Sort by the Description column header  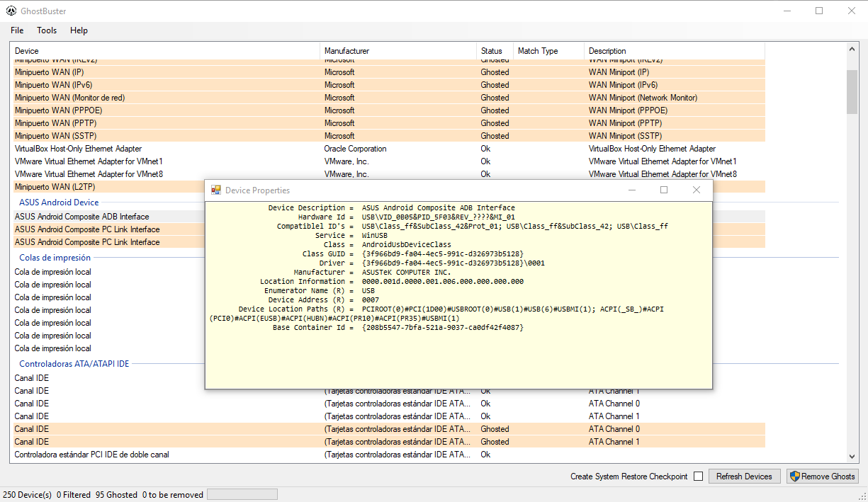coord(675,51)
